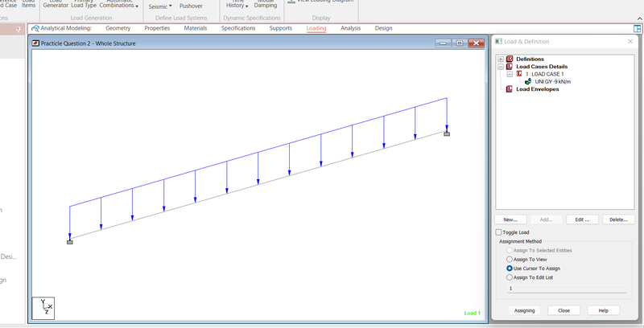This screenshot has height=328, width=644.
Task: Click the uniform load icon beside UNI GY
Action: pos(528,81)
